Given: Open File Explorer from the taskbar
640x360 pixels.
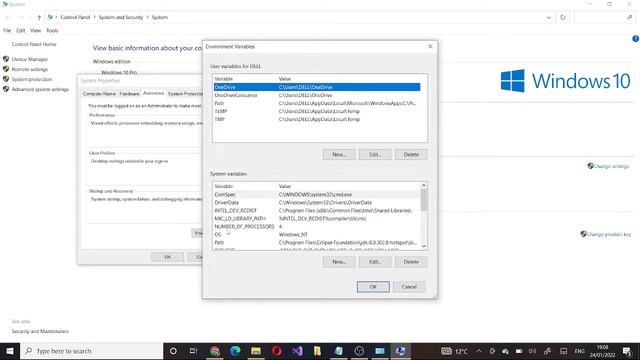Looking at the screenshot, I should click(256, 351).
